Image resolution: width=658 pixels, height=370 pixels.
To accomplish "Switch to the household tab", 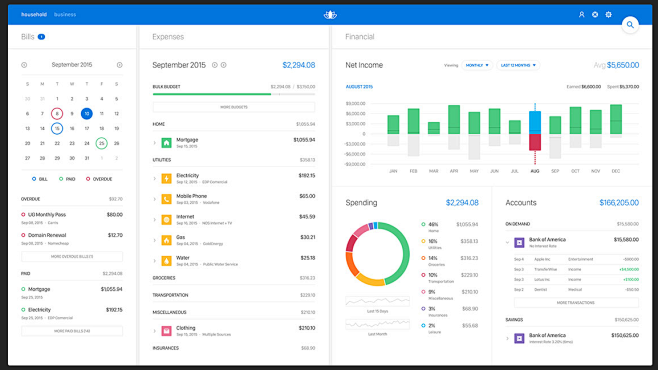I will (34, 15).
